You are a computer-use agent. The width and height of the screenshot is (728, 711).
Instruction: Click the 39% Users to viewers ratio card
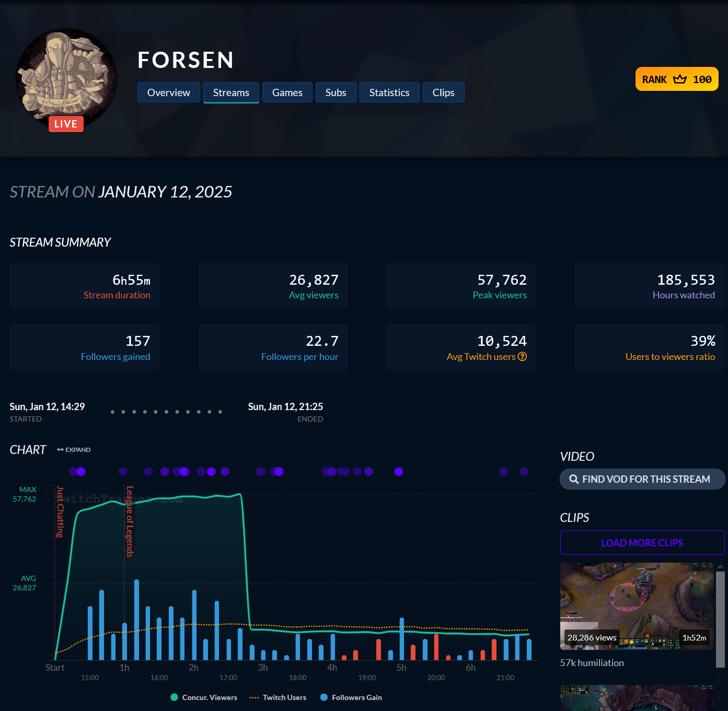click(650, 347)
